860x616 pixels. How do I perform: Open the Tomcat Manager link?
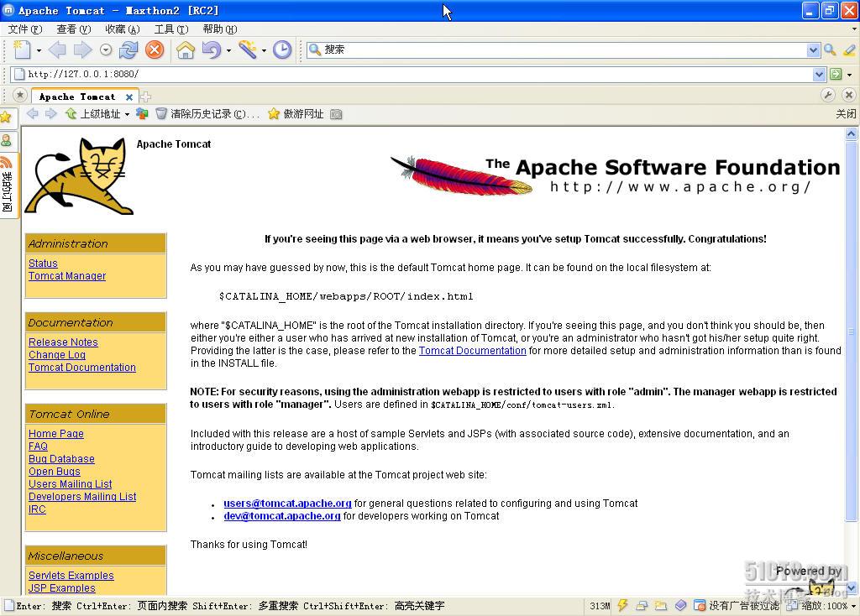67,275
